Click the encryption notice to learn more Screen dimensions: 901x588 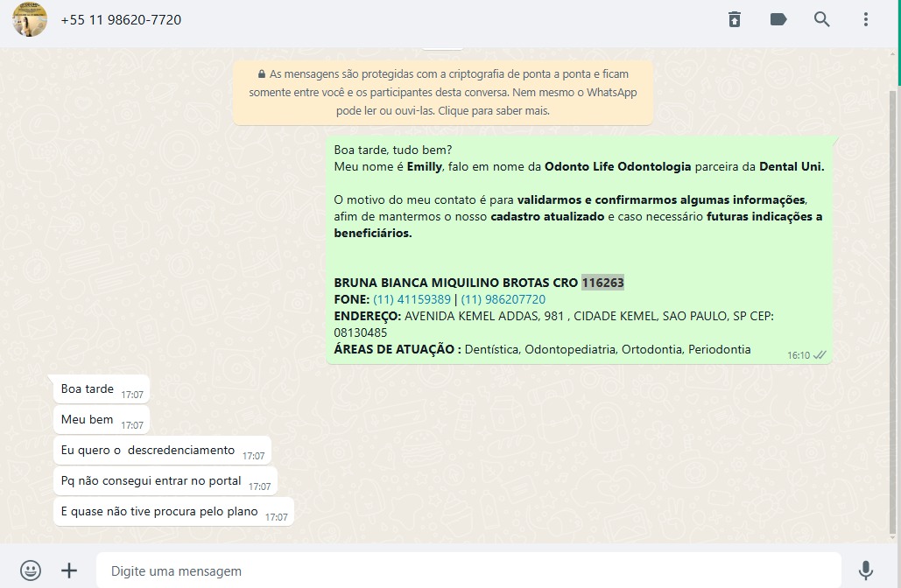443,93
